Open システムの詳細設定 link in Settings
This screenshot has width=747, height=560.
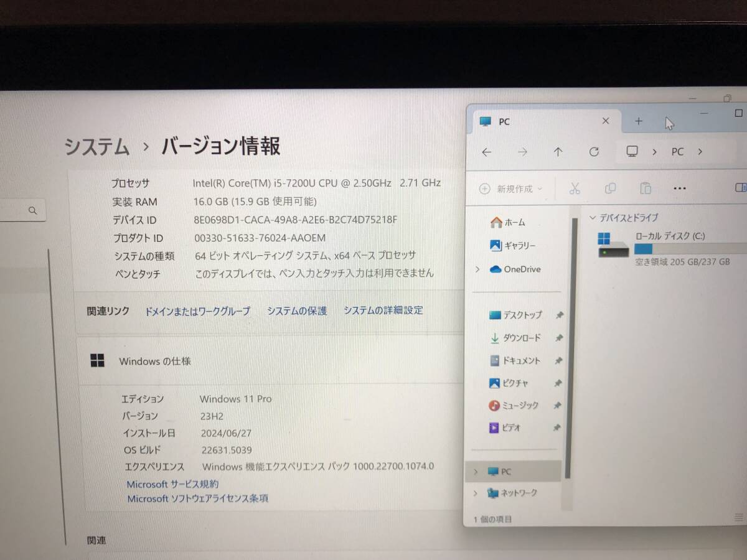pos(383,310)
